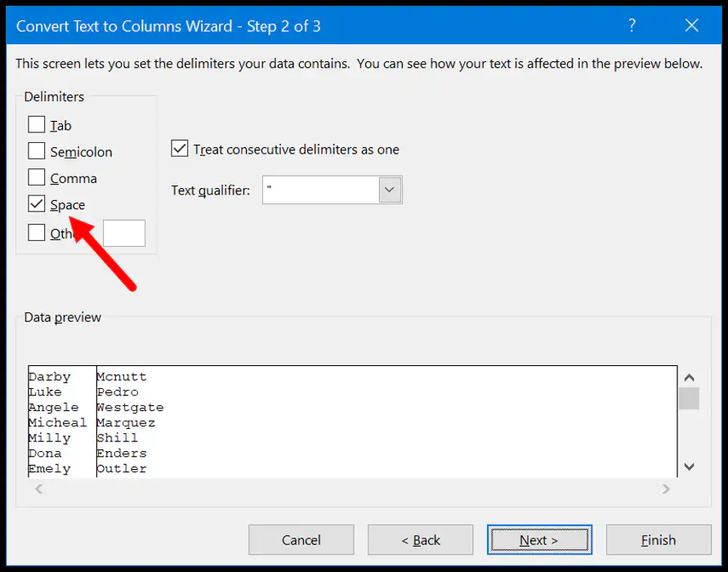Click the preview horizontal scroll right arrow
The image size is (728, 572).
pyautogui.click(x=666, y=489)
